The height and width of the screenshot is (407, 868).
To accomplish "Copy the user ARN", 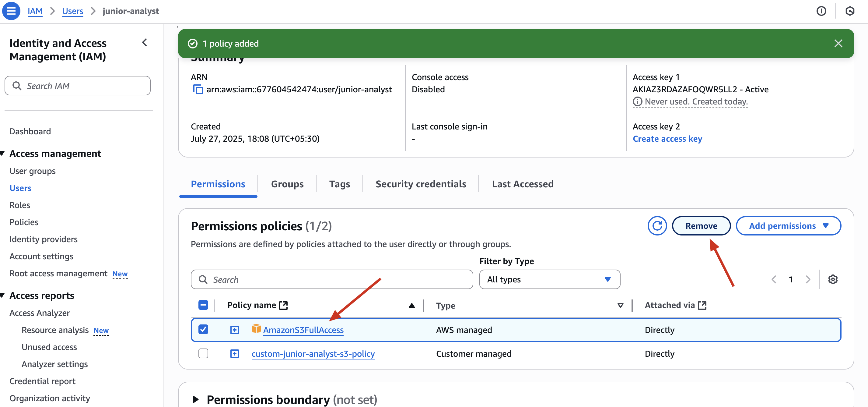I will [198, 89].
